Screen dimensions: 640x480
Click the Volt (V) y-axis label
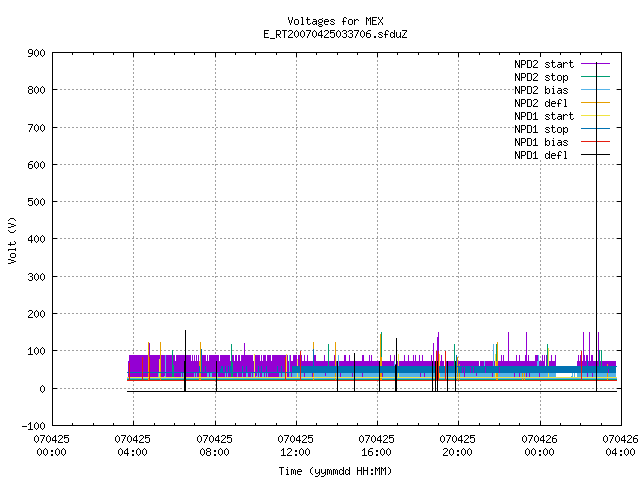click(x=12, y=240)
